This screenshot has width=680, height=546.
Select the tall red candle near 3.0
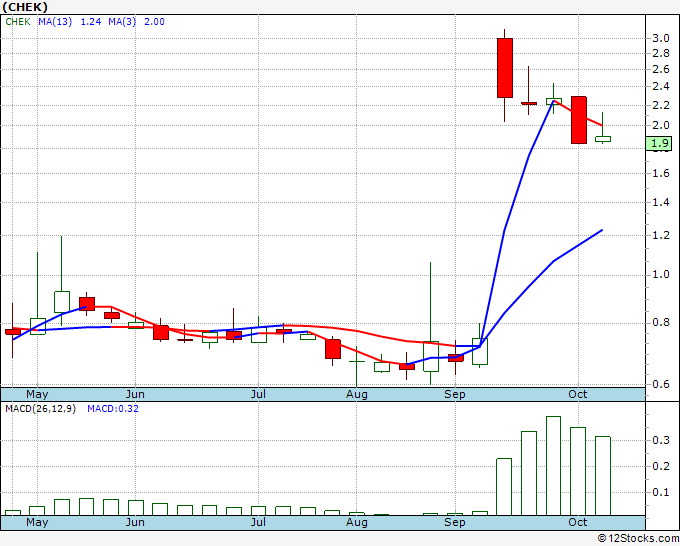coord(505,67)
